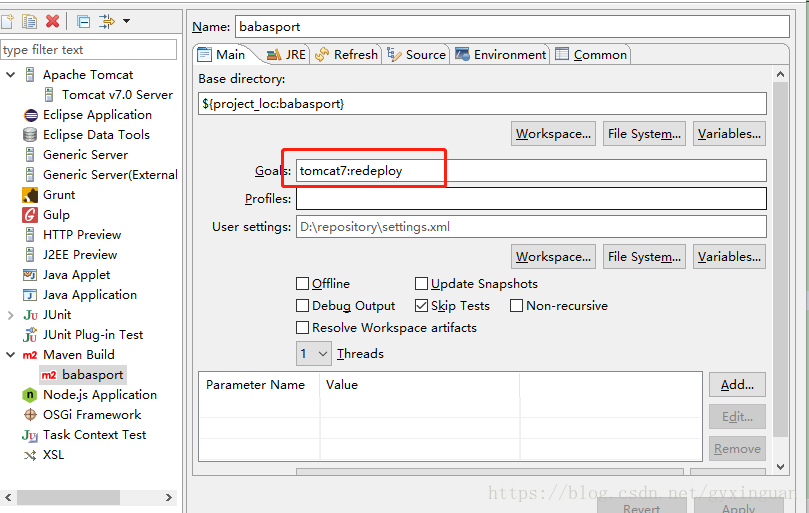Click the green Node.js Application icon
Viewport: 809px width, 513px height.
click(30, 395)
